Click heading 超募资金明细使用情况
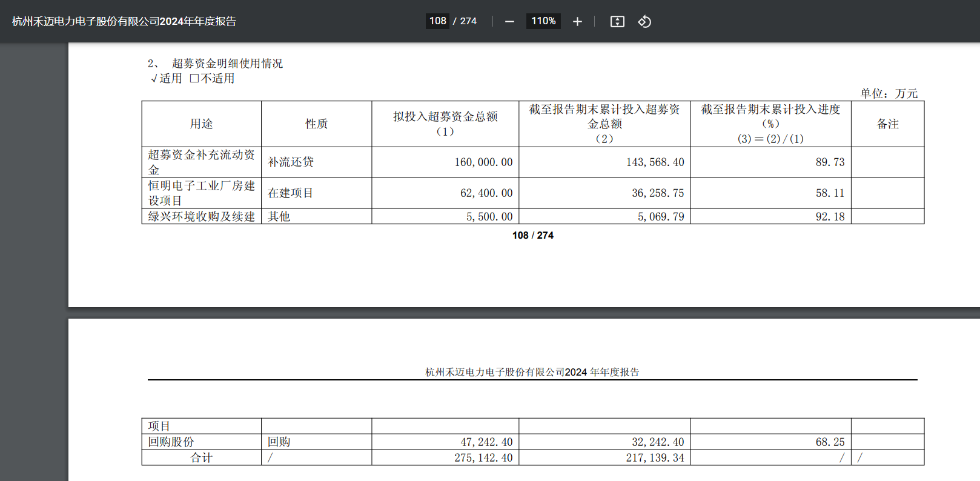Screen dimensions: 980x481 pos(227,64)
